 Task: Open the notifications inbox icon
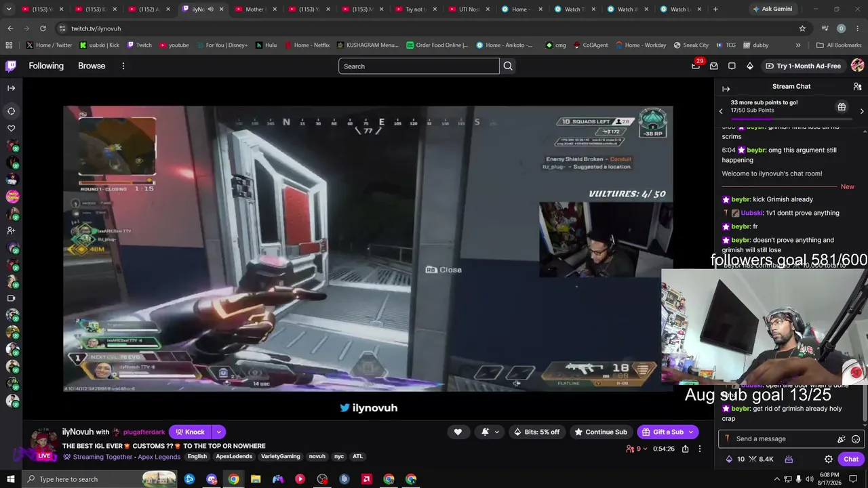pos(714,66)
